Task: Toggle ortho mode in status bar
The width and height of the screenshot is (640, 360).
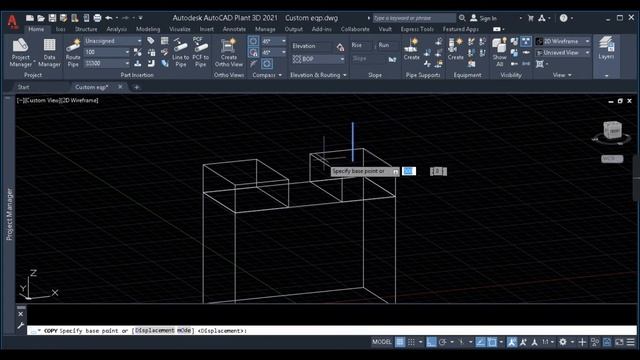Action: (x=431, y=342)
